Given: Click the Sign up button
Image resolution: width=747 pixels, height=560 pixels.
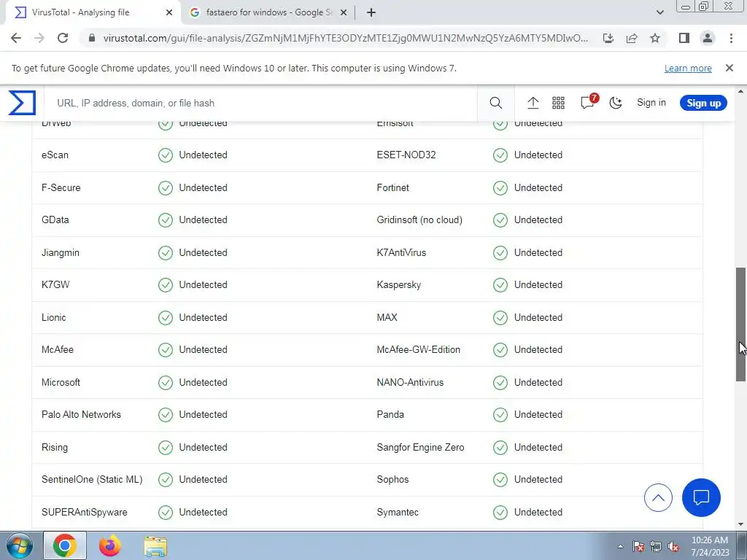Looking at the screenshot, I should 703,103.
